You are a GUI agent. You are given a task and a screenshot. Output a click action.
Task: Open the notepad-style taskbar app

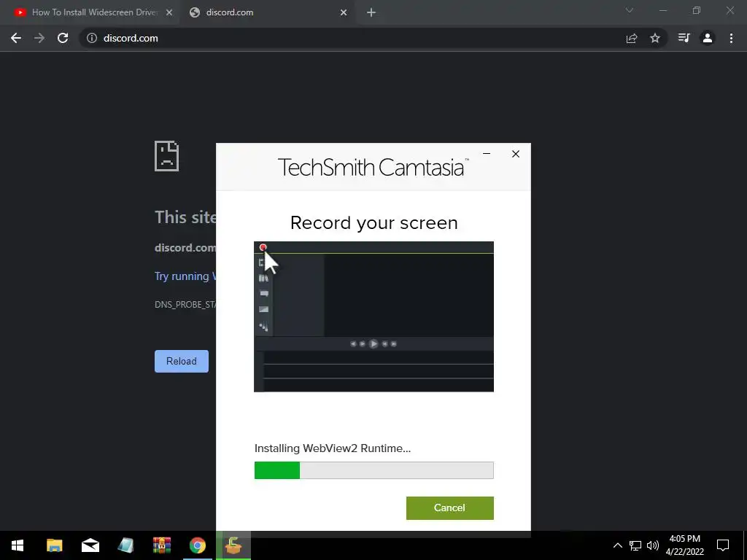point(125,545)
